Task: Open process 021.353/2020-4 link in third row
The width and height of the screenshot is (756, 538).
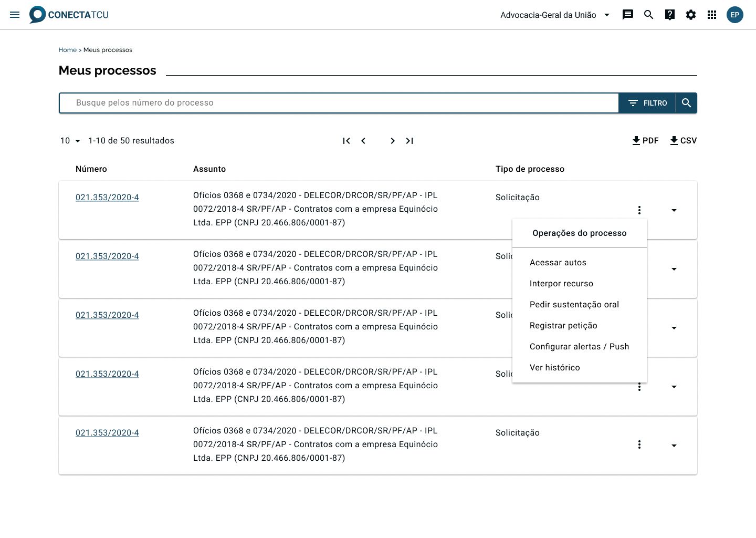Action: pos(107,315)
